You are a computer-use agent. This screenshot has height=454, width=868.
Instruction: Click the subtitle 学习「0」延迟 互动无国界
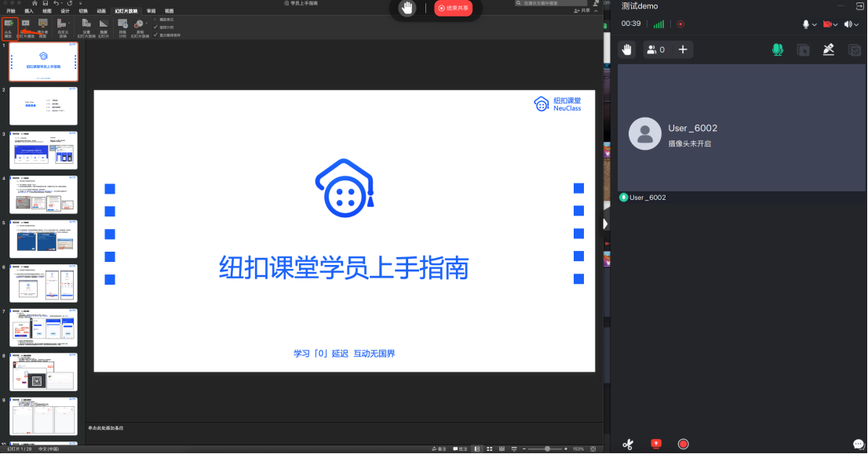344,354
